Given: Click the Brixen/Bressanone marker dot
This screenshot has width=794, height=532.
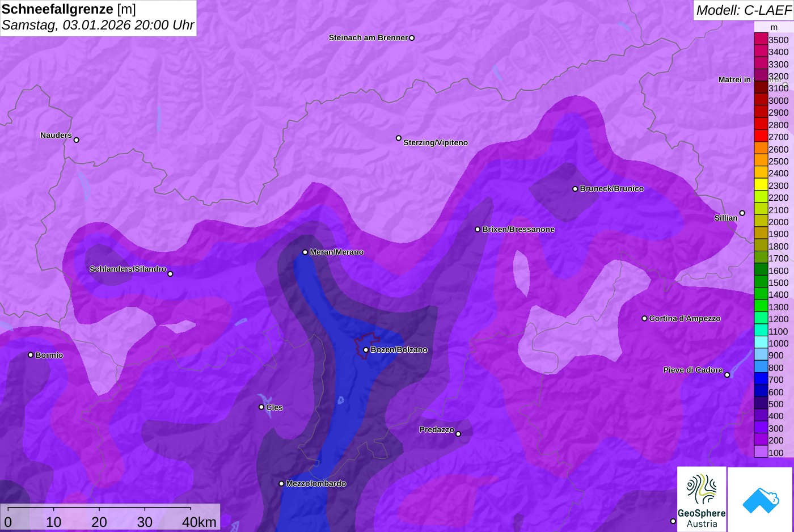Looking at the screenshot, I should pos(478,230).
